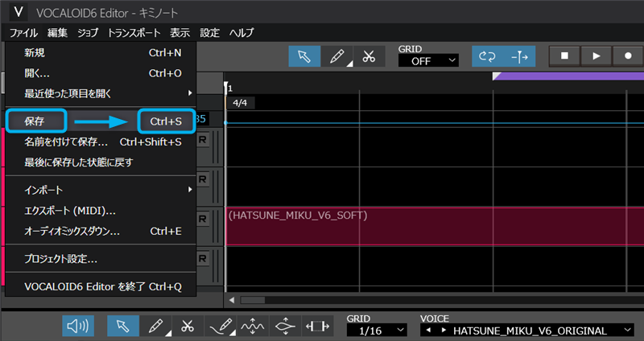Switch to the next voice with the right arrow
Viewport: 644px width, 341px height.
pos(444,331)
